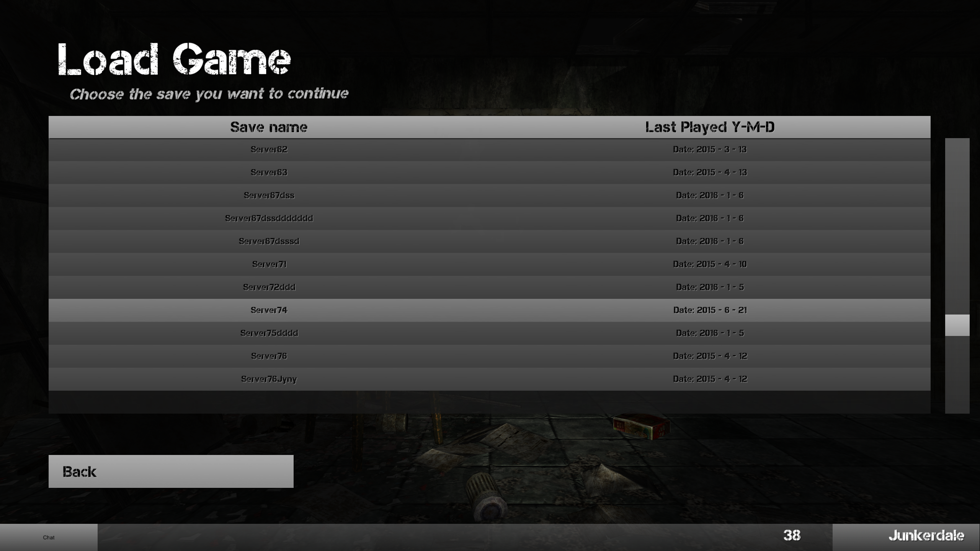
Task: Click the Chat button
Action: pos(49,537)
